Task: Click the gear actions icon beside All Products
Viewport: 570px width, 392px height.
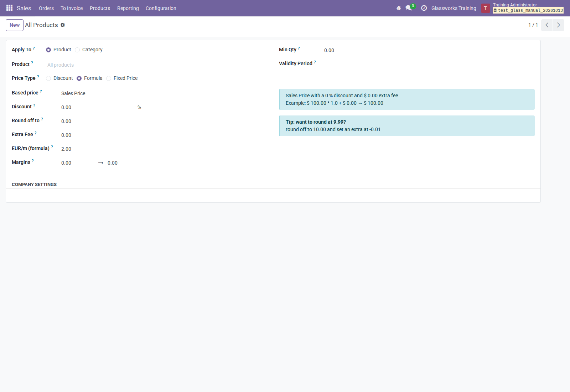Action: 63,25
